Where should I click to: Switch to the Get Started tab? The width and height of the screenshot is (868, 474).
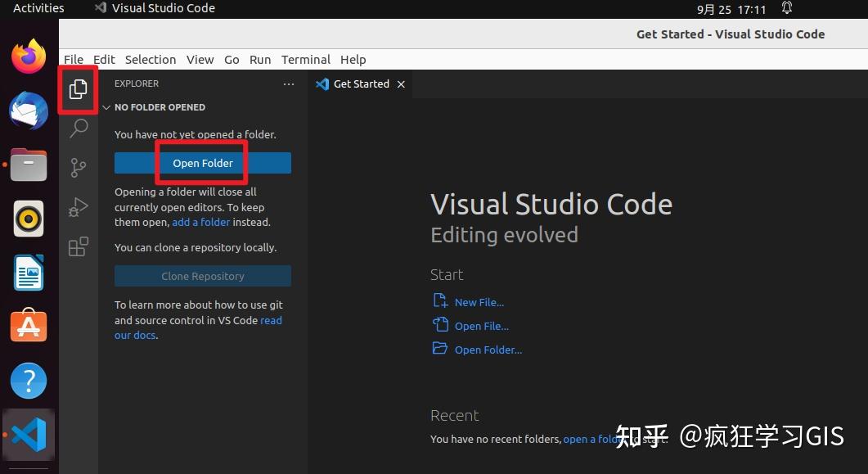[x=361, y=84]
